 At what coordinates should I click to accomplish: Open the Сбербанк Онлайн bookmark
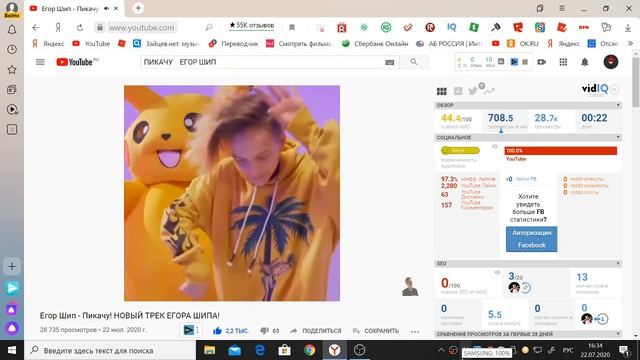pyautogui.click(x=375, y=43)
